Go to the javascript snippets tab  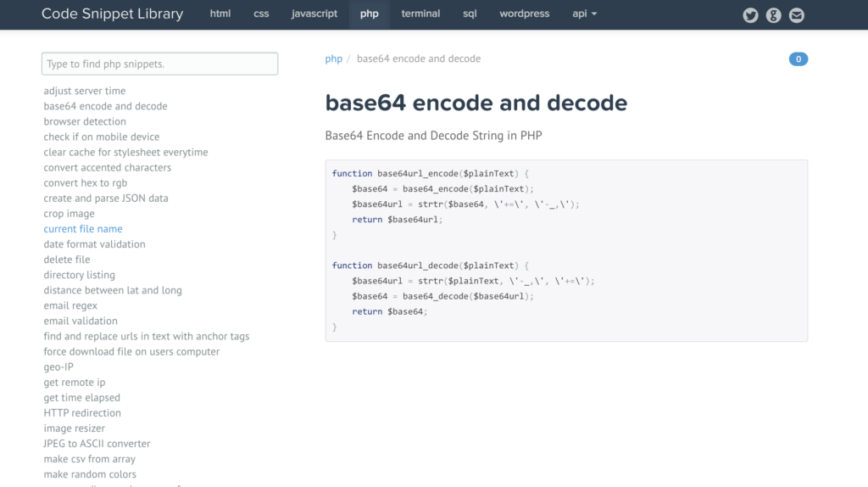[x=314, y=14]
